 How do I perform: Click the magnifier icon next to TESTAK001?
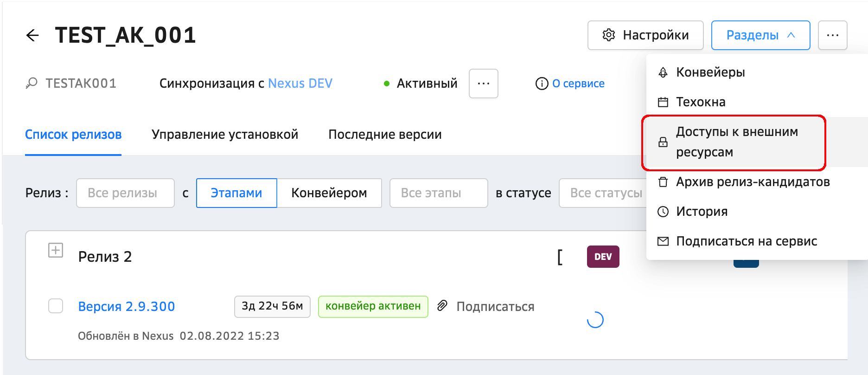(x=32, y=84)
